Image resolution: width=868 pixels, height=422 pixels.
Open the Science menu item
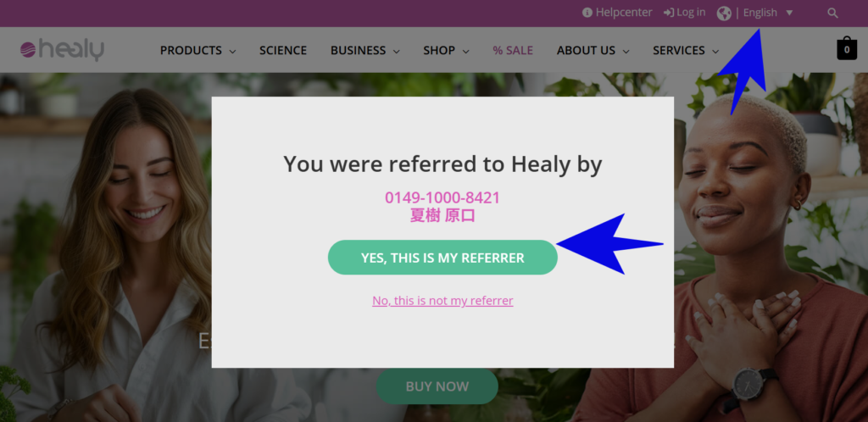click(x=283, y=50)
